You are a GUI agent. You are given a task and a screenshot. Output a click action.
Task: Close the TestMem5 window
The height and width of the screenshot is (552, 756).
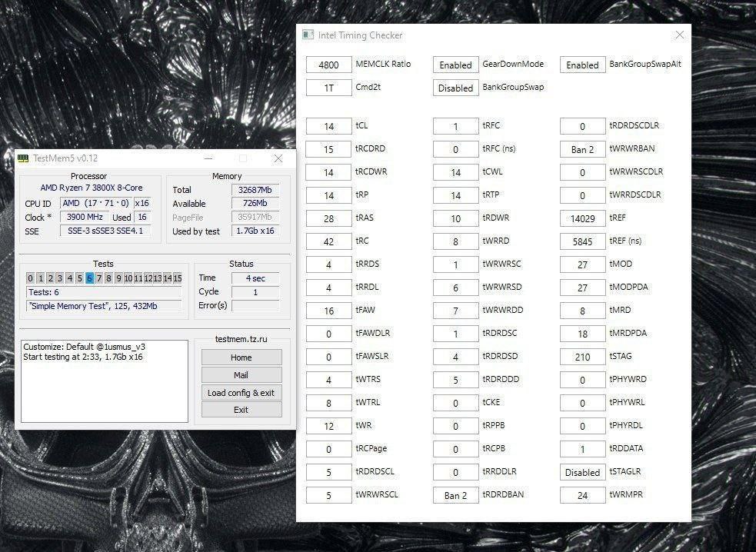[278, 158]
